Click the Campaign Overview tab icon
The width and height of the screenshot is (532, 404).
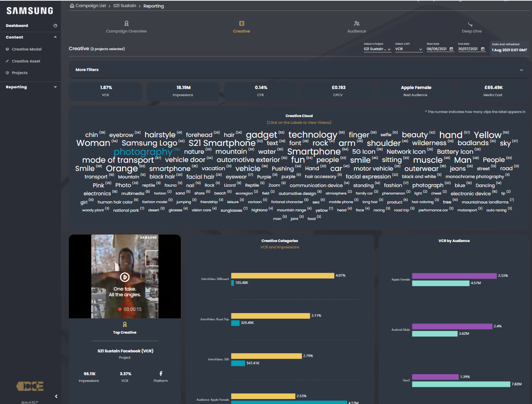(127, 23)
